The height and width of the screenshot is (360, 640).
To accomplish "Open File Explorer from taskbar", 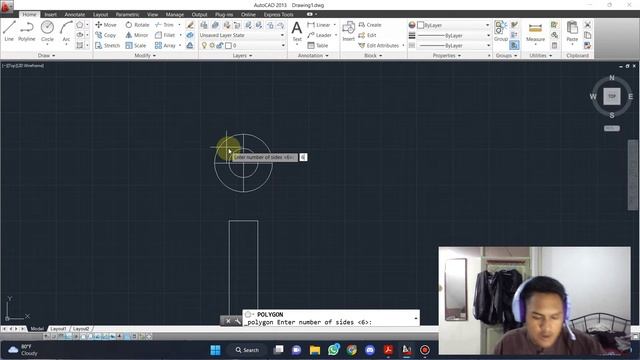I will (315, 350).
